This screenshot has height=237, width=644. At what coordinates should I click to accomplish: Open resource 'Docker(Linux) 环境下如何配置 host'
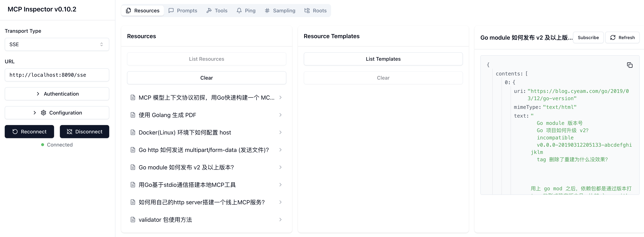tap(206, 132)
